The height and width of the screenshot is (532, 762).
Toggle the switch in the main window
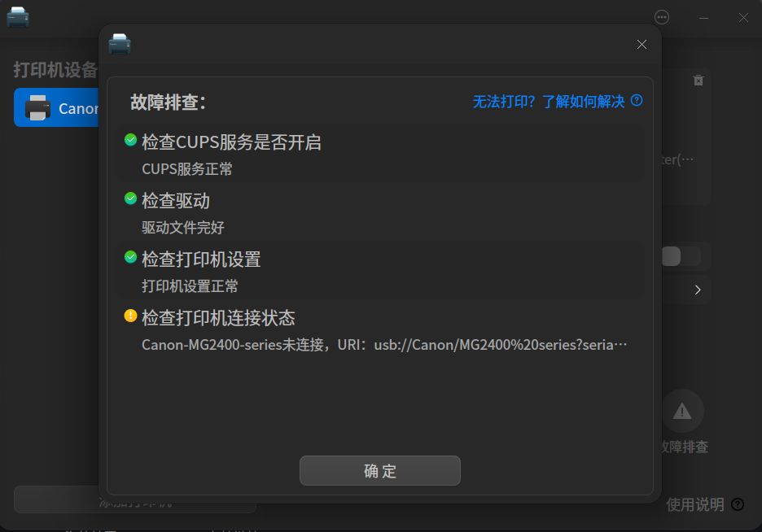point(681,256)
